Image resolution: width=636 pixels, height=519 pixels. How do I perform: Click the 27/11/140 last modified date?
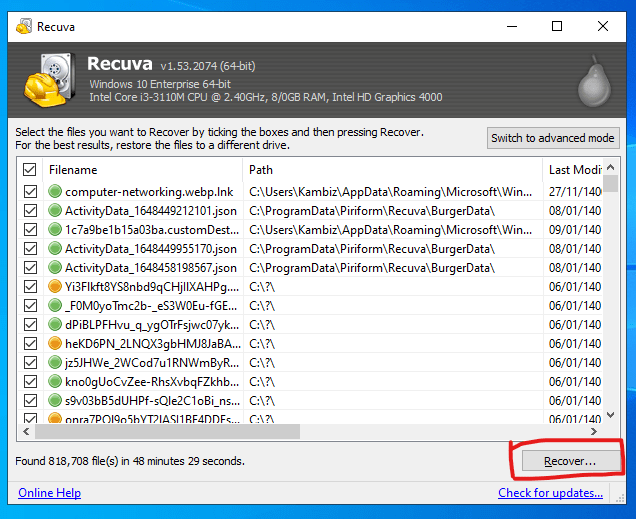point(575,191)
